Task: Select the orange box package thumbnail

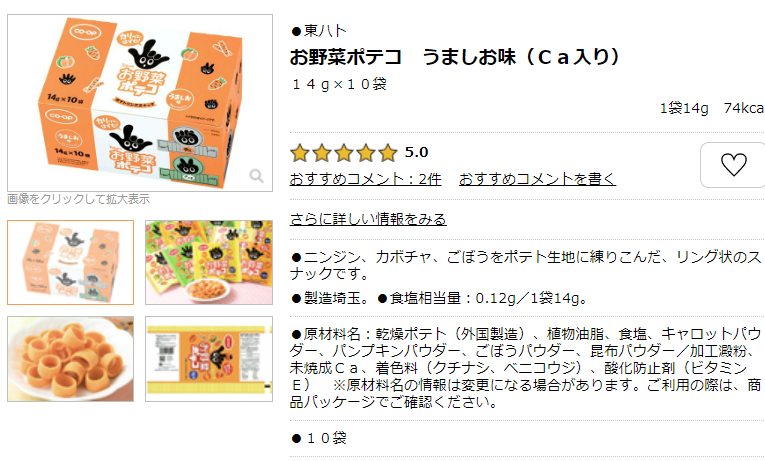Action: pos(70,262)
